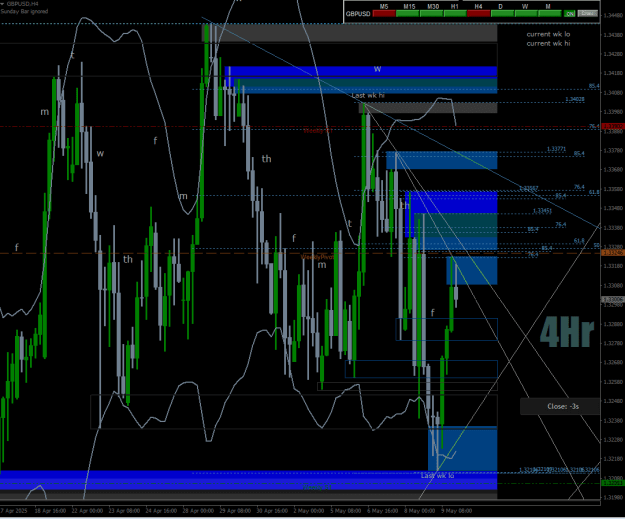The width and height of the screenshot is (625, 519).
Task: Switch to the M30 timeframe block
Action: [x=431, y=14]
